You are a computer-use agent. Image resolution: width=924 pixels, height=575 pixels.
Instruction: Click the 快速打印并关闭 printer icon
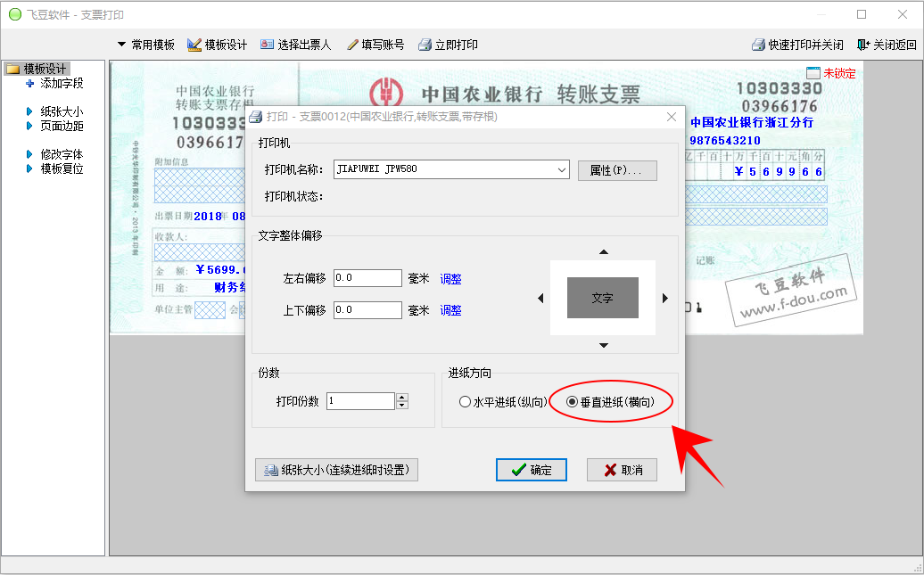pos(758,45)
